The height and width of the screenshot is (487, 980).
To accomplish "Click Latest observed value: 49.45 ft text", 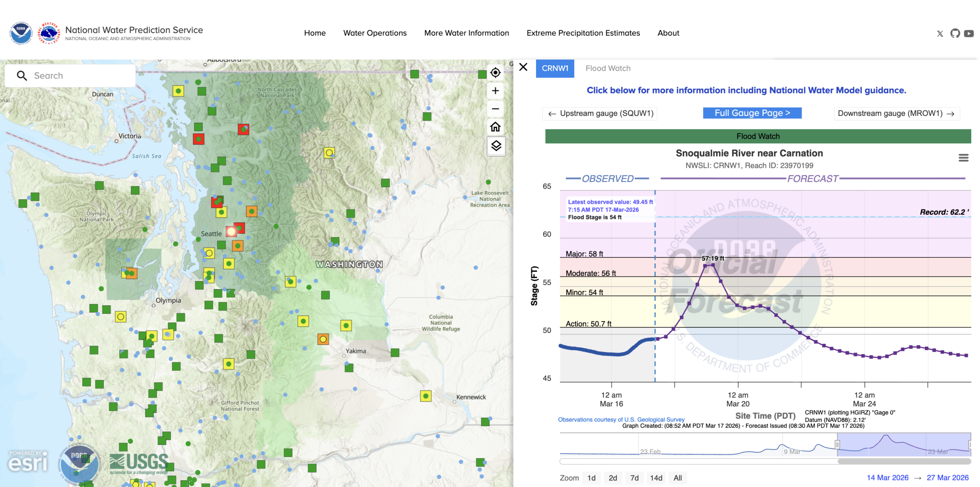I will tap(610, 202).
